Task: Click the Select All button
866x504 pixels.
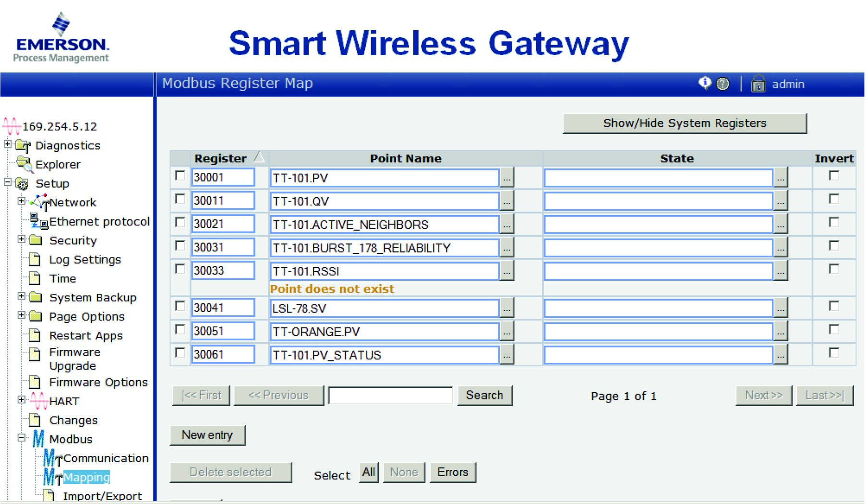Action: point(369,472)
